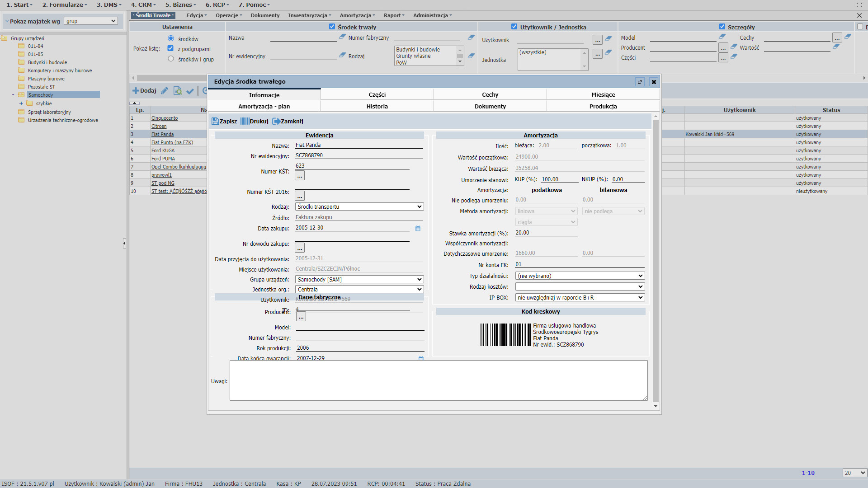Click the document preview magnifier icon
This screenshot has height=488, width=868.
coord(178,91)
